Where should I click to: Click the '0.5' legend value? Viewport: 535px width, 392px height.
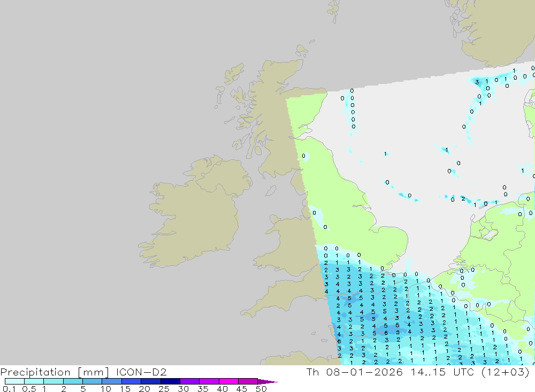[29, 389]
